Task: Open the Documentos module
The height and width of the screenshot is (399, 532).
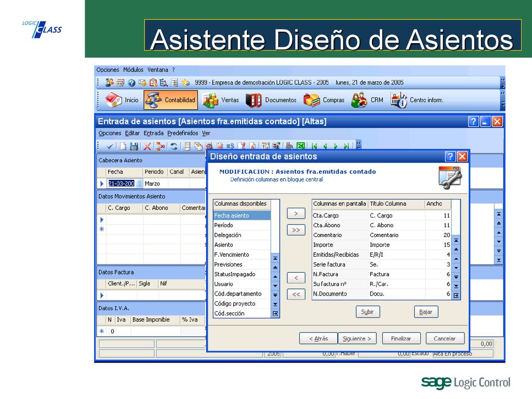Action: coord(271,100)
